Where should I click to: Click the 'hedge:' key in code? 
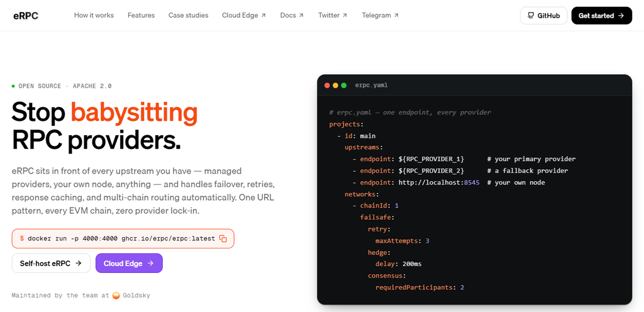point(379,252)
